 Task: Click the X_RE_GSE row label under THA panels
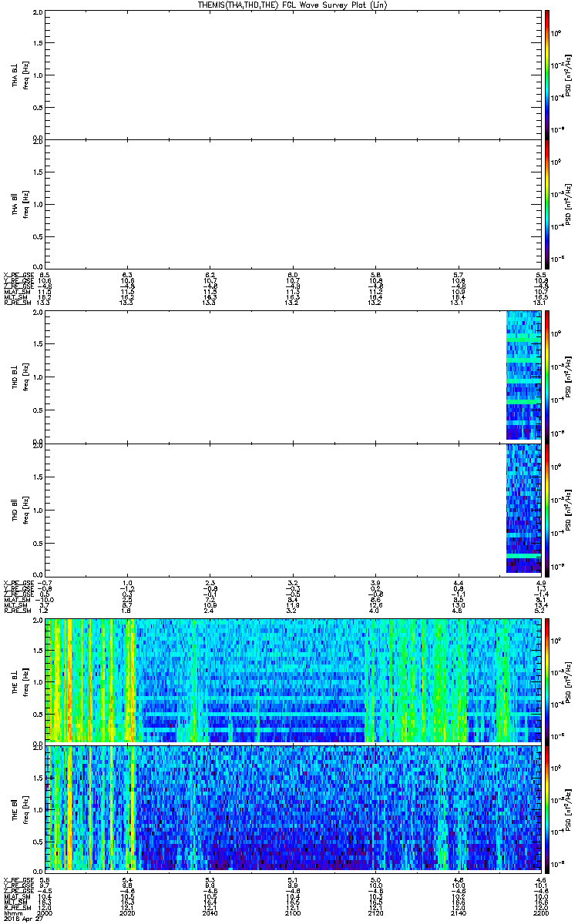pos(18,275)
